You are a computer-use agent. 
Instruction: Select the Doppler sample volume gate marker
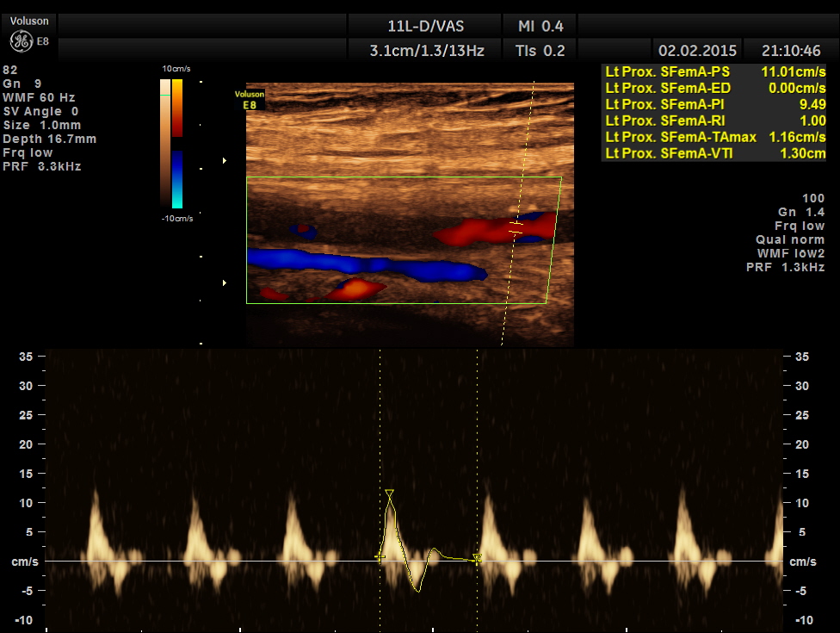coord(515,228)
